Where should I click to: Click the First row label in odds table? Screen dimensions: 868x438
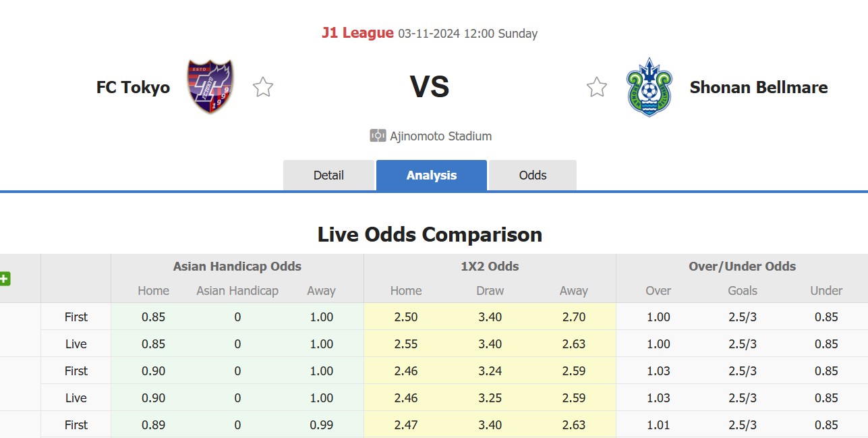[x=76, y=317]
